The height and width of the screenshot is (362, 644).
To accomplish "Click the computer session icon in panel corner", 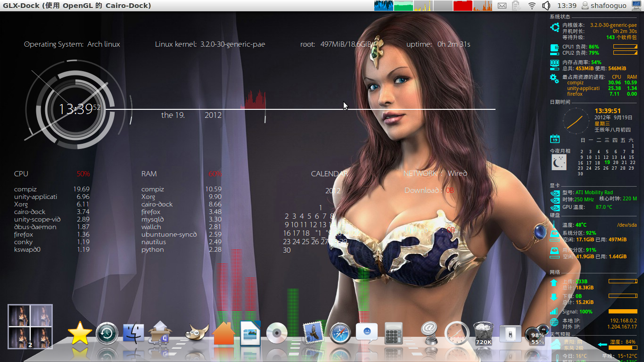I will pyautogui.click(x=636, y=6).
